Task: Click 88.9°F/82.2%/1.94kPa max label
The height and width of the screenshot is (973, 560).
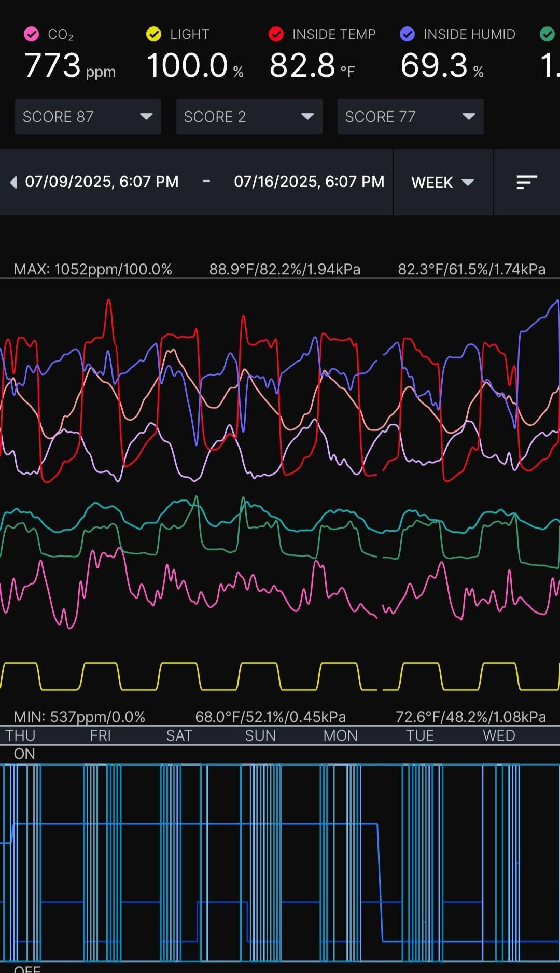Action: tap(285, 269)
